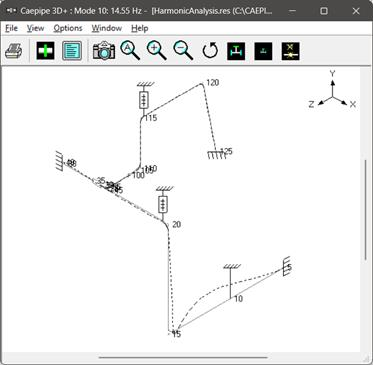Open the File menu
This screenshot has width=373, height=365.
[11, 28]
